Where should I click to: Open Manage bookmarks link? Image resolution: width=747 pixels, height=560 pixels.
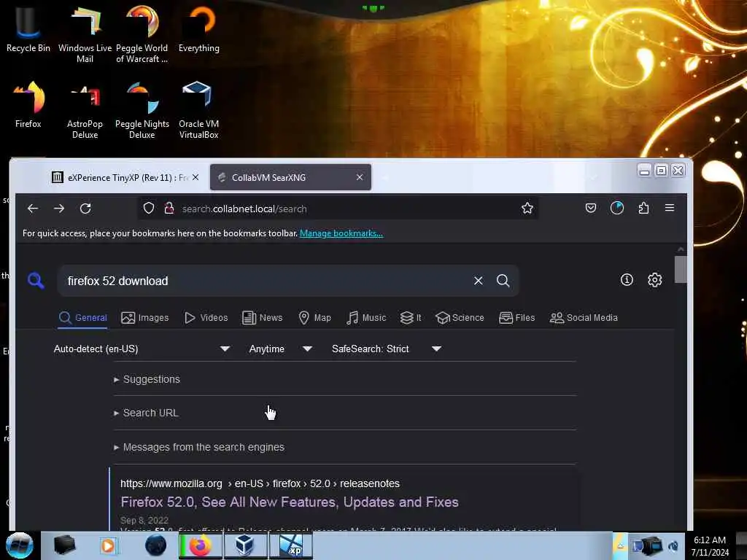point(341,233)
